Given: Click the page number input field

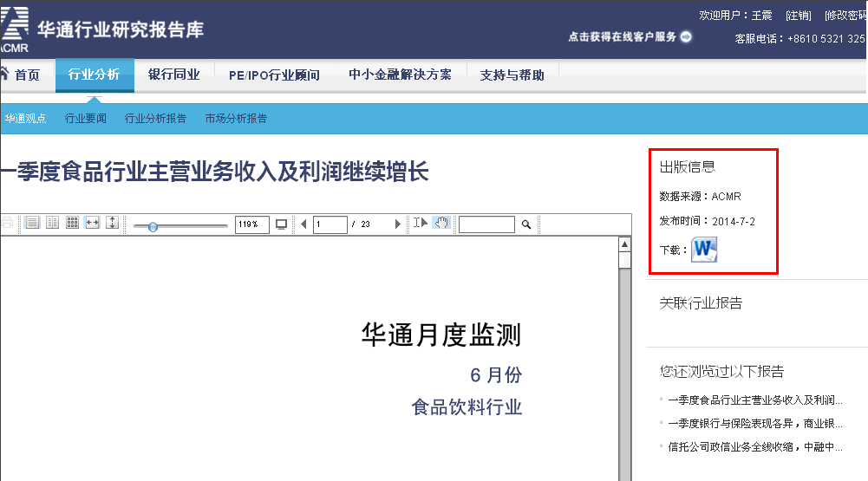Looking at the screenshot, I should pyautogui.click(x=330, y=224).
